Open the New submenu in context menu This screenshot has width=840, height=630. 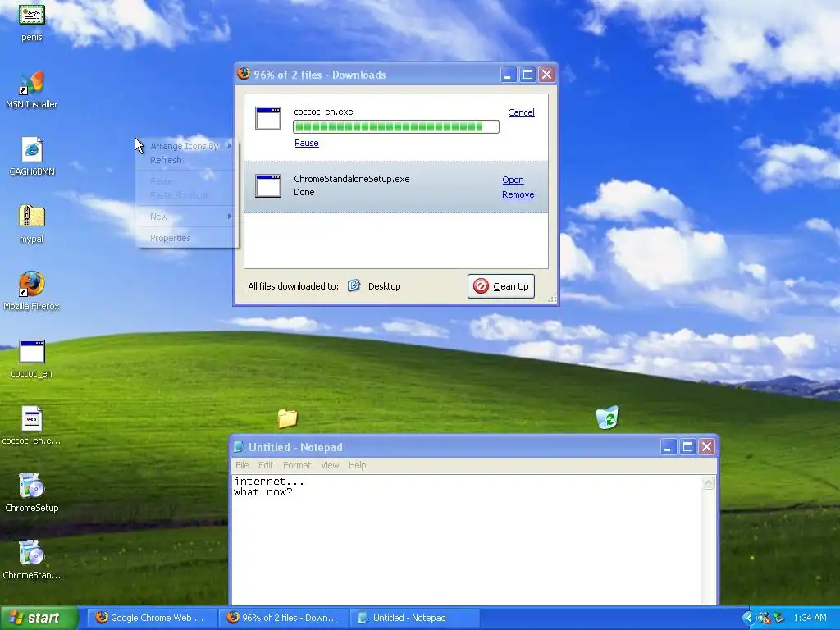click(x=186, y=217)
